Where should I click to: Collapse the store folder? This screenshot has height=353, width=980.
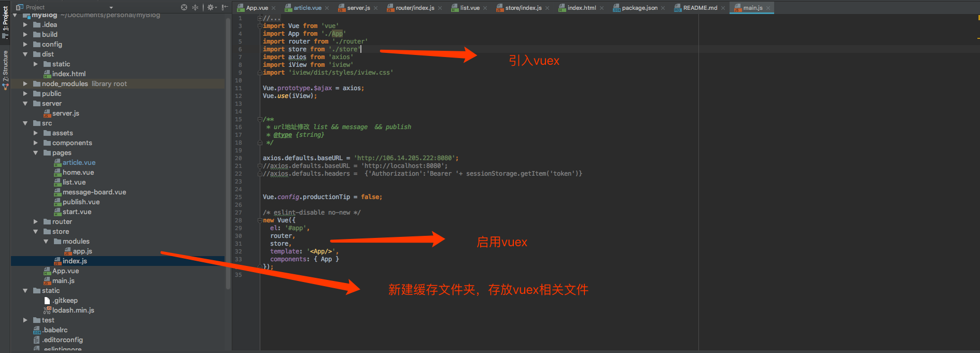(x=35, y=231)
